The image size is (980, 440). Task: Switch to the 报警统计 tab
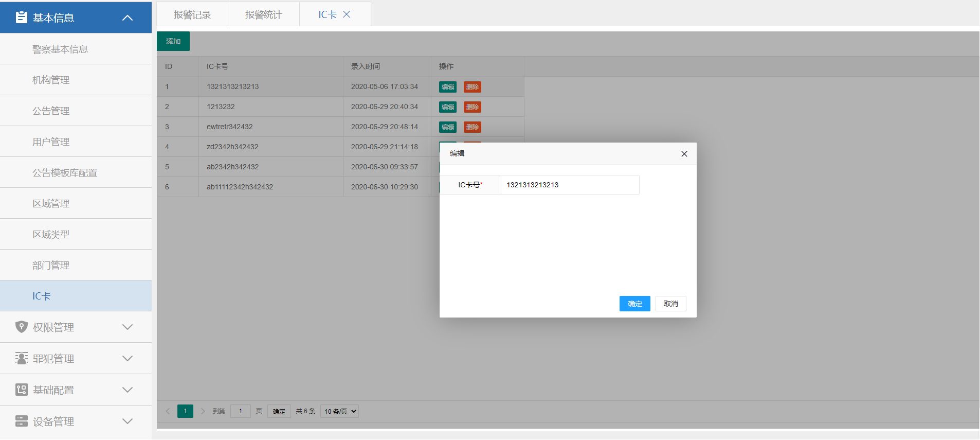tap(263, 15)
